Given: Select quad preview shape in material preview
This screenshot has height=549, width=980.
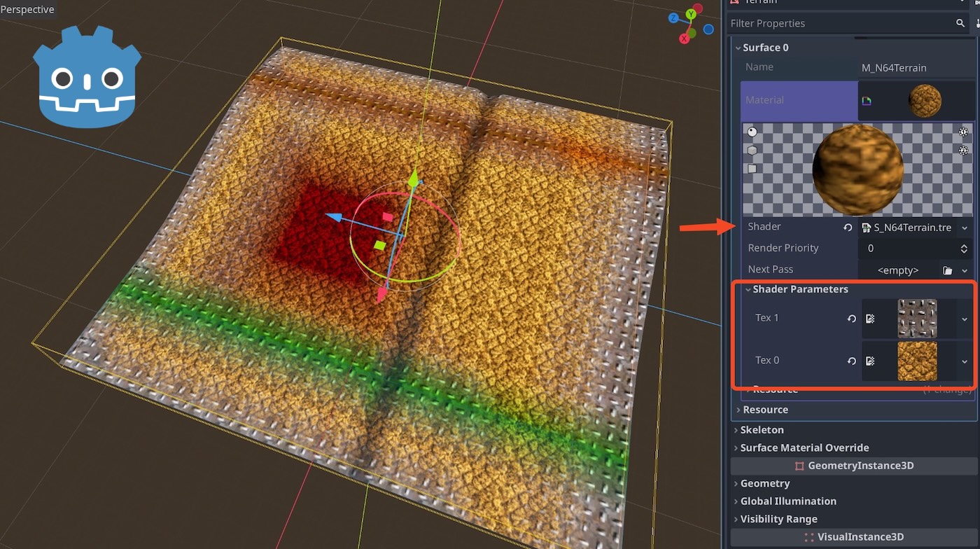Looking at the screenshot, I should [752, 169].
